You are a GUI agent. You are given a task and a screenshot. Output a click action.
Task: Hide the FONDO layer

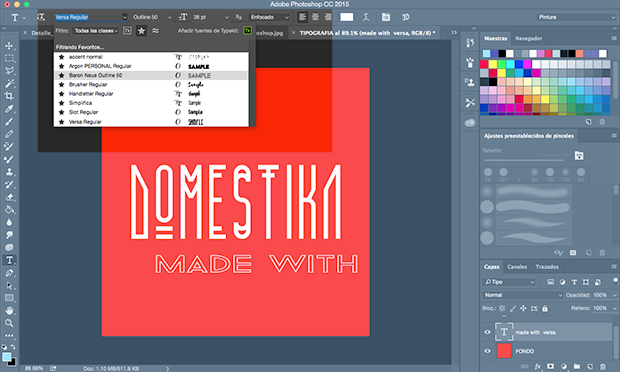click(x=487, y=351)
